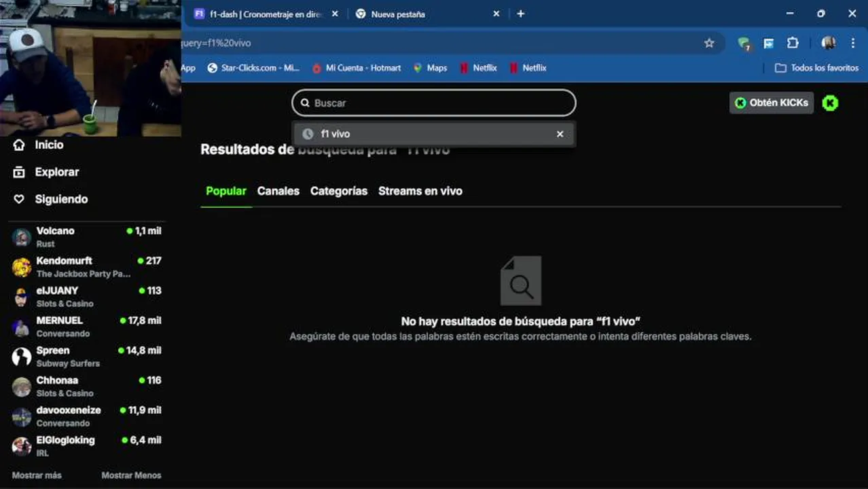Open the Extensions puzzle icon
Image resolution: width=868 pixels, height=489 pixels.
coord(793,43)
